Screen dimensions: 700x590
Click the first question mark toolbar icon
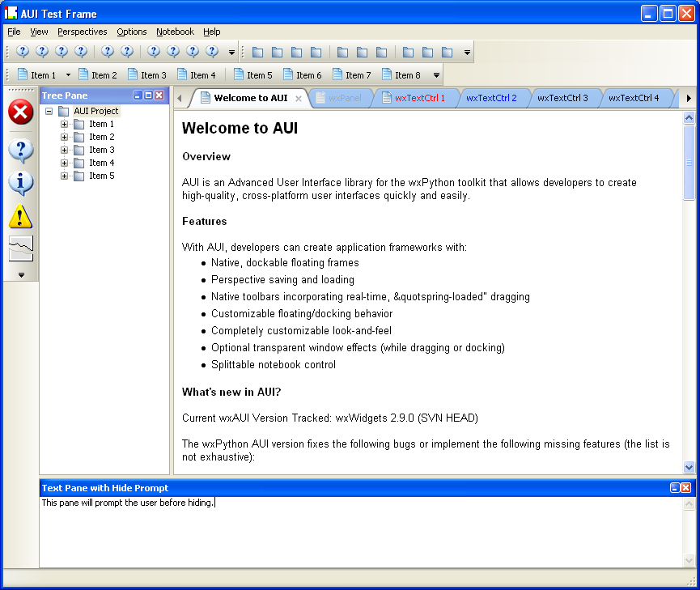coord(23,52)
